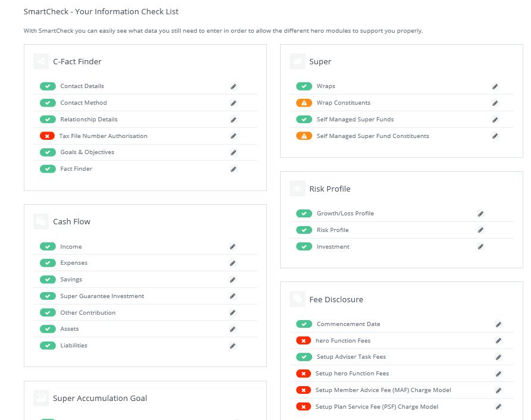Select the Setup Member Advice Fee (MAF) Charge Model

383,390
